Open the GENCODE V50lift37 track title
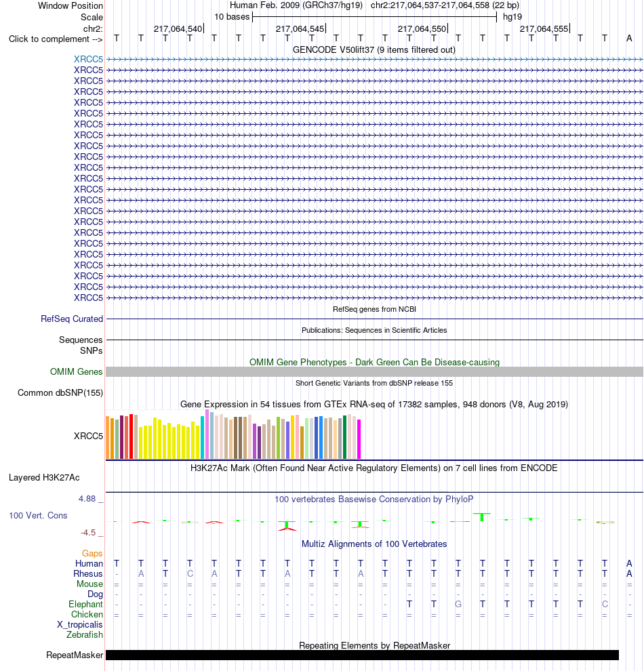Image resolution: width=644 pixels, height=671 pixels. [x=374, y=49]
